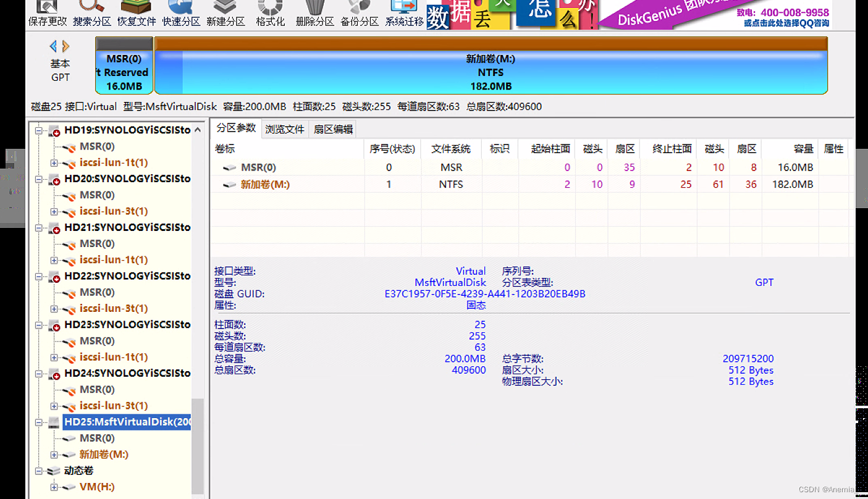Click the 卷标 column header
868x499 pixels.
[x=287, y=149]
